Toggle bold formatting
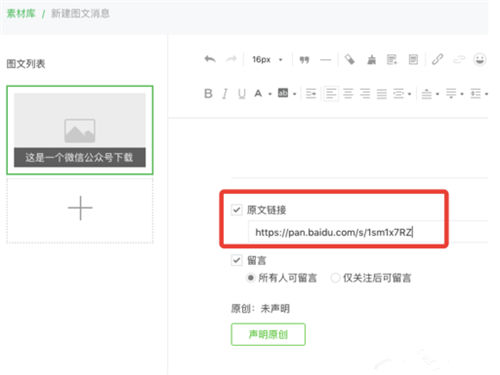Image resolution: width=500 pixels, height=375 pixels. tap(208, 94)
